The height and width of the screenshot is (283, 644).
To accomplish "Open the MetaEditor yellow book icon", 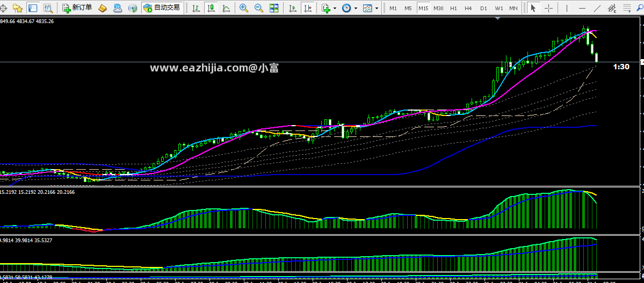I will pos(103,8).
